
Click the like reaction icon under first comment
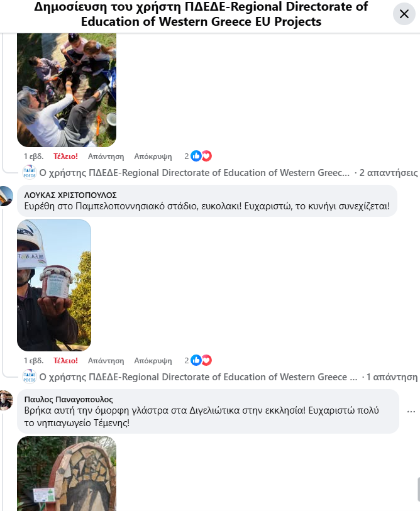pos(196,156)
